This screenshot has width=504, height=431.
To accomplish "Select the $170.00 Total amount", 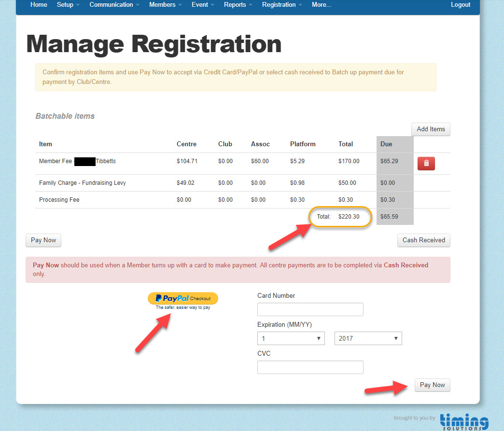I will tap(349, 161).
